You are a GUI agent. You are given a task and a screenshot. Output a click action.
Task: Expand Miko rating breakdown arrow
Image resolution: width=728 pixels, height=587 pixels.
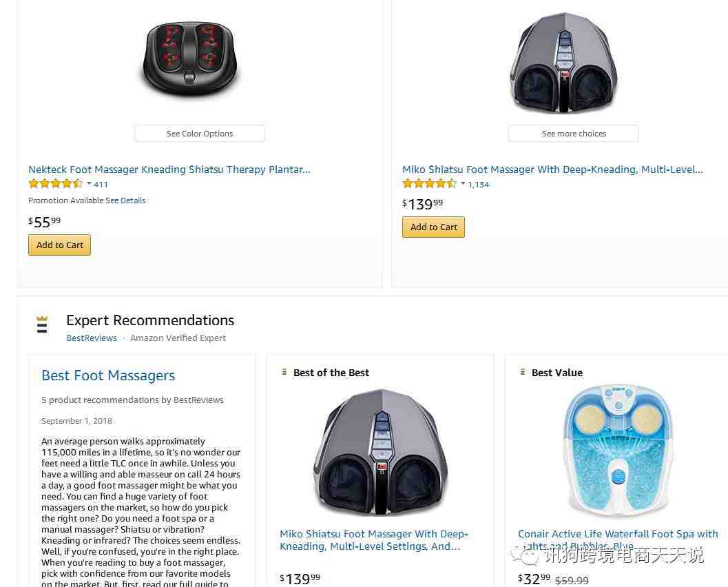coord(463,183)
